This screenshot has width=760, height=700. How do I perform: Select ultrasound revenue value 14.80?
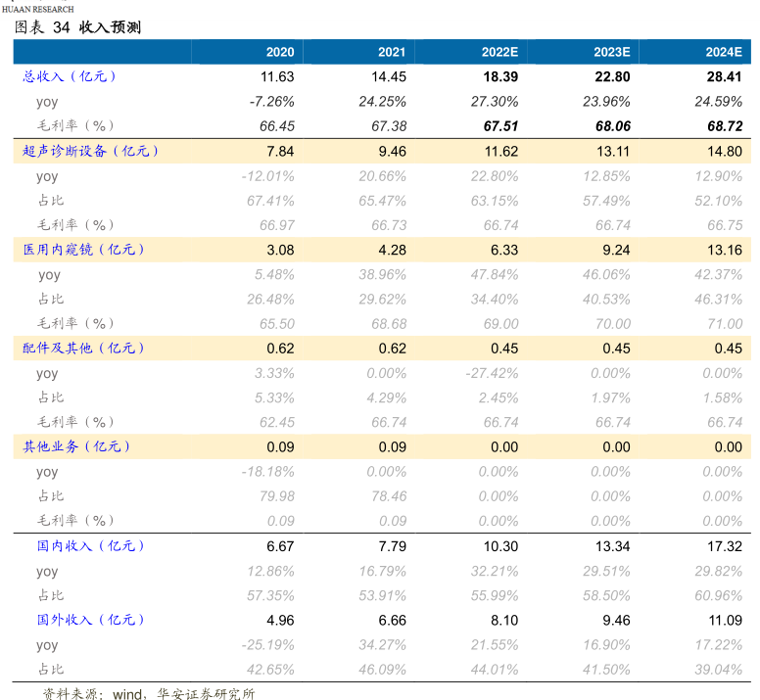pos(725,152)
